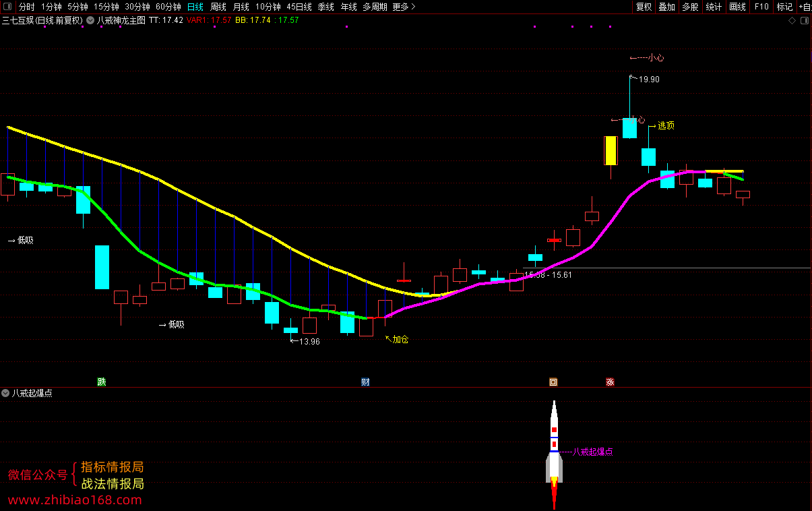Viewport: 812px width, 511px height.
Task: Open the 多股 multi-stock view
Action: tap(690, 7)
